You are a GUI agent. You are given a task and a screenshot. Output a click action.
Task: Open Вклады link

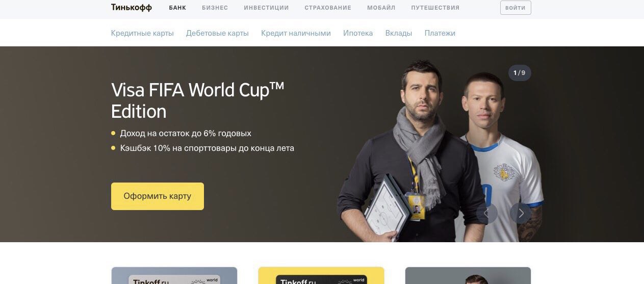(x=399, y=33)
